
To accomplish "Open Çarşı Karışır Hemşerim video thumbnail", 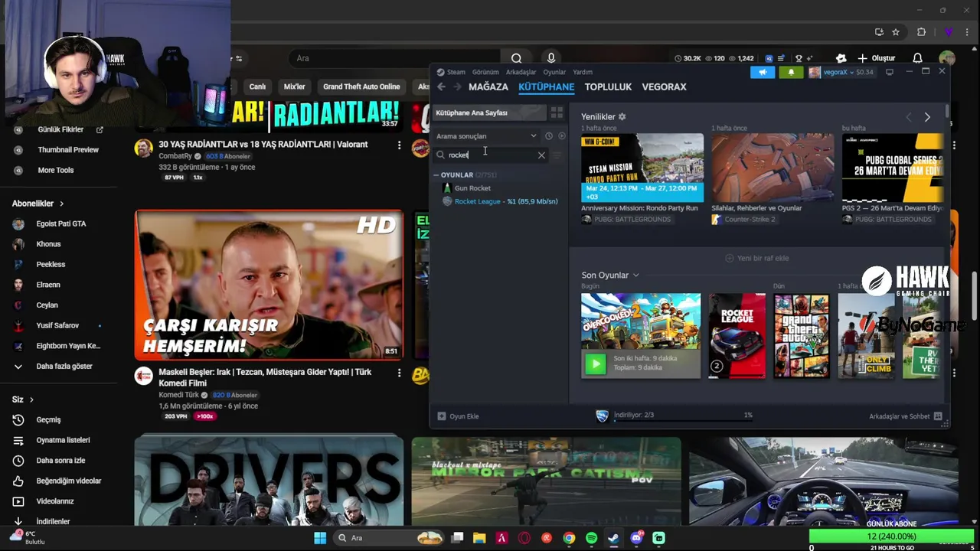I will (x=269, y=285).
